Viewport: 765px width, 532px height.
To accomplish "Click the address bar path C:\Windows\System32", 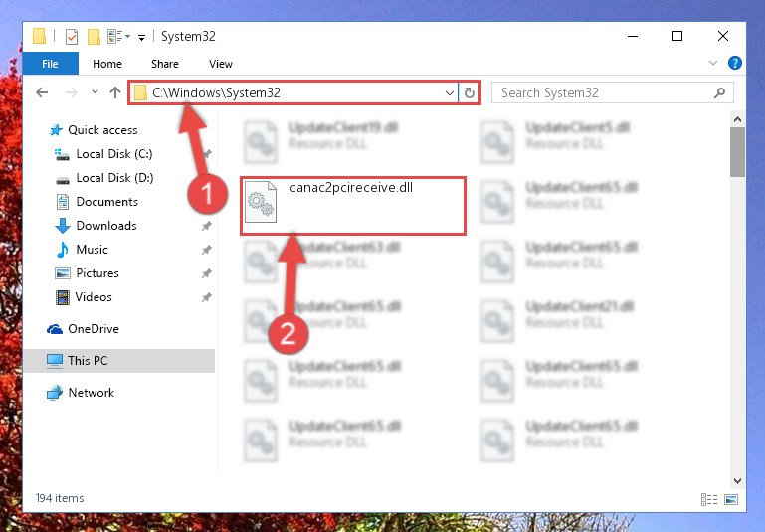I will click(x=216, y=92).
